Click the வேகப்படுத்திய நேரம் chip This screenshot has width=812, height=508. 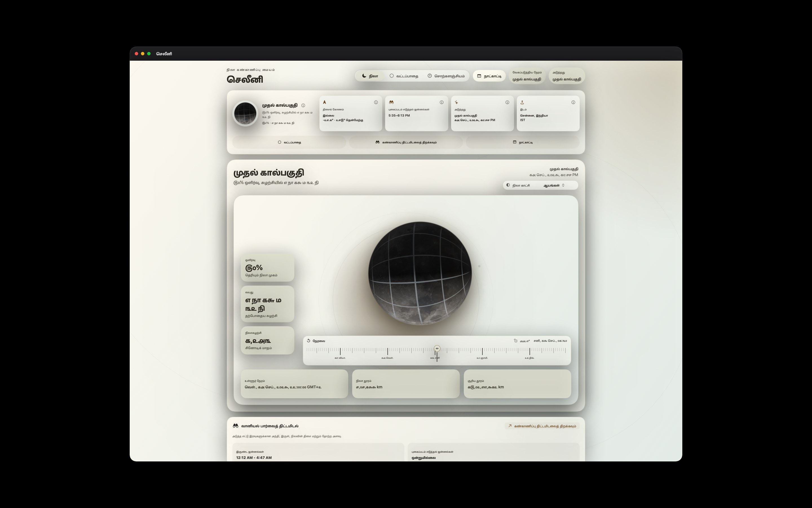point(527,76)
